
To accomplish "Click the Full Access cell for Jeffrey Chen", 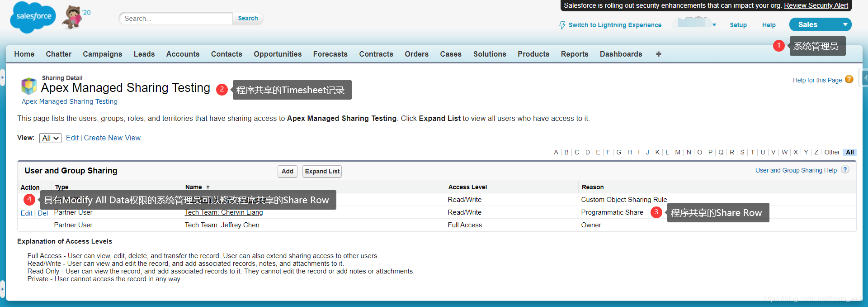I will [x=465, y=225].
